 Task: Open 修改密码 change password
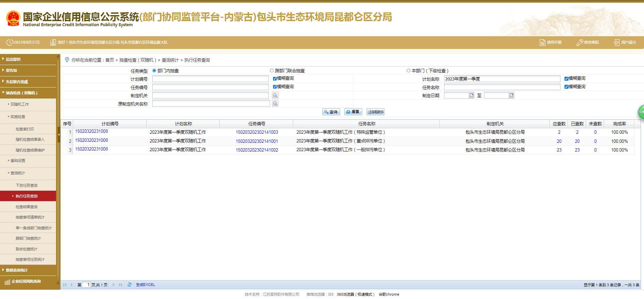point(588,42)
